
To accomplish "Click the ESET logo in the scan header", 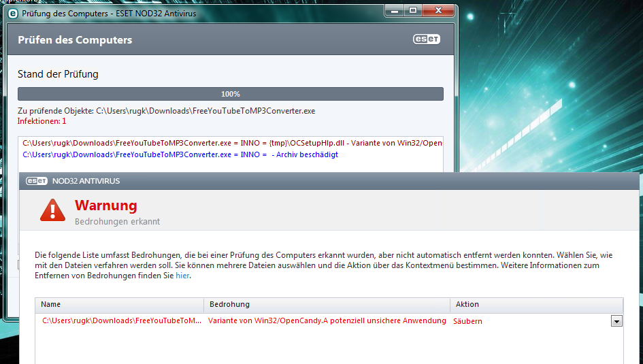I will [427, 39].
